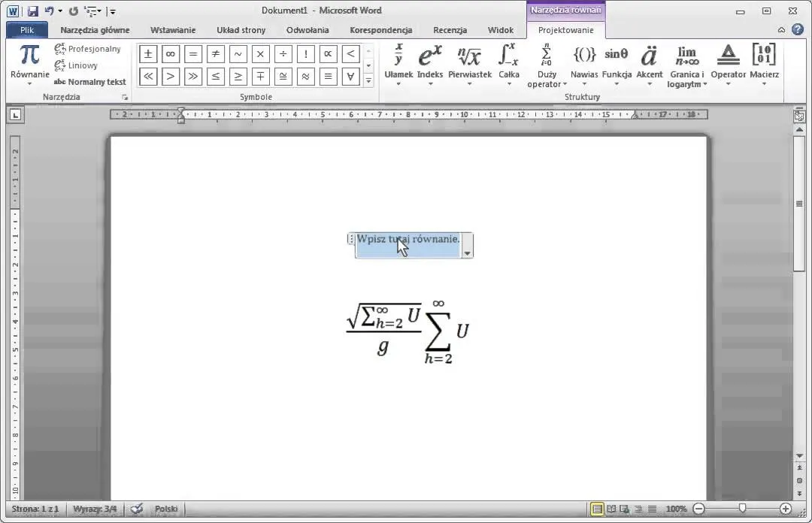Insert the greater-than symbol
The height and width of the screenshot is (523, 812).
[x=171, y=77]
